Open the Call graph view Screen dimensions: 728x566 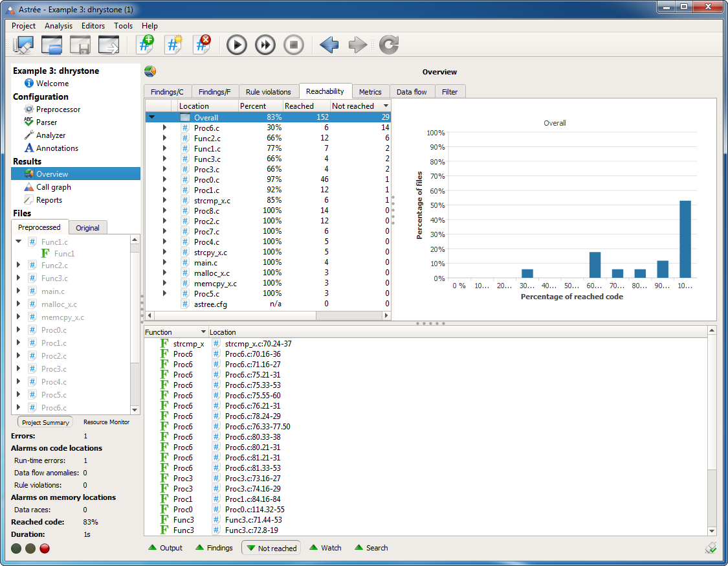pos(54,187)
